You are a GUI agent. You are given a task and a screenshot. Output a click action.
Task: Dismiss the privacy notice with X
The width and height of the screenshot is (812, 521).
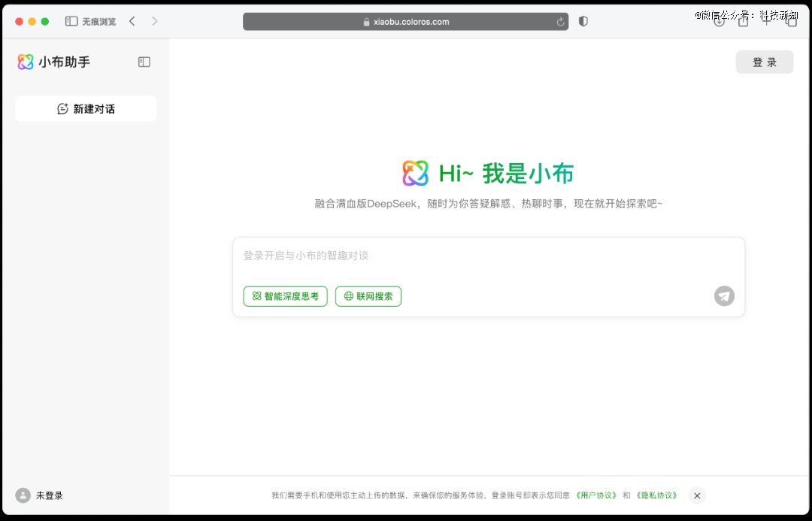click(x=697, y=495)
